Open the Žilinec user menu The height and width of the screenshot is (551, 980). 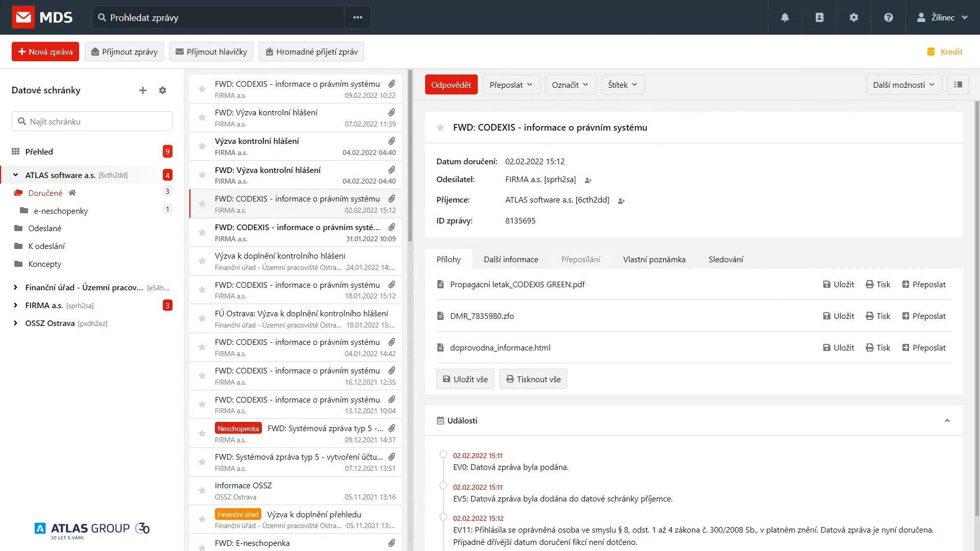coord(942,17)
